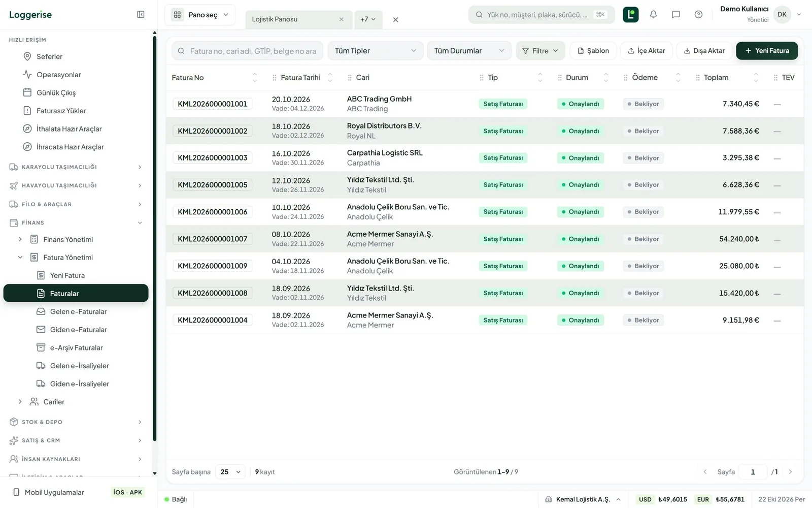Expand Finans Yönetimi tree node
Screen dimensions: 812x508
(20, 239)
